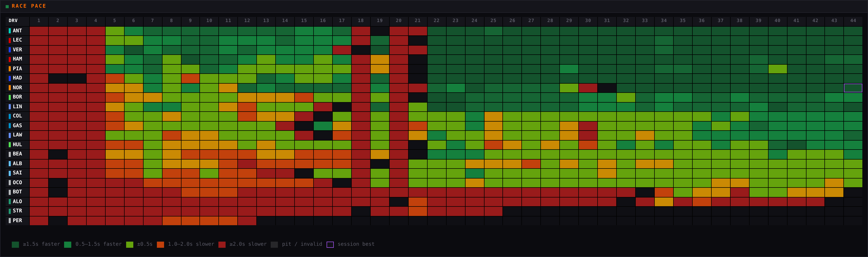Pick the LIN row label

tap(17, 107)
